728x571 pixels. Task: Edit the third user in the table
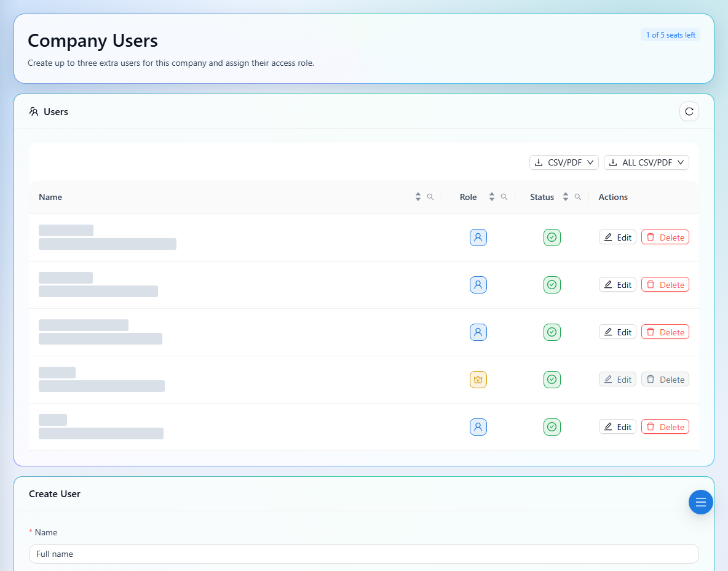(617, 332)
